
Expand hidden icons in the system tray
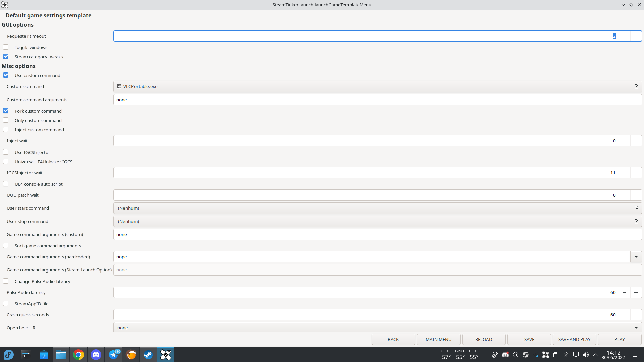(x=595, y=355)
